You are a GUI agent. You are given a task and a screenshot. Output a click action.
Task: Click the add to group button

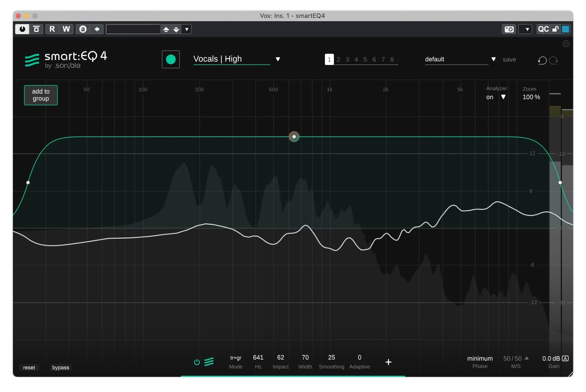(40, 95)
